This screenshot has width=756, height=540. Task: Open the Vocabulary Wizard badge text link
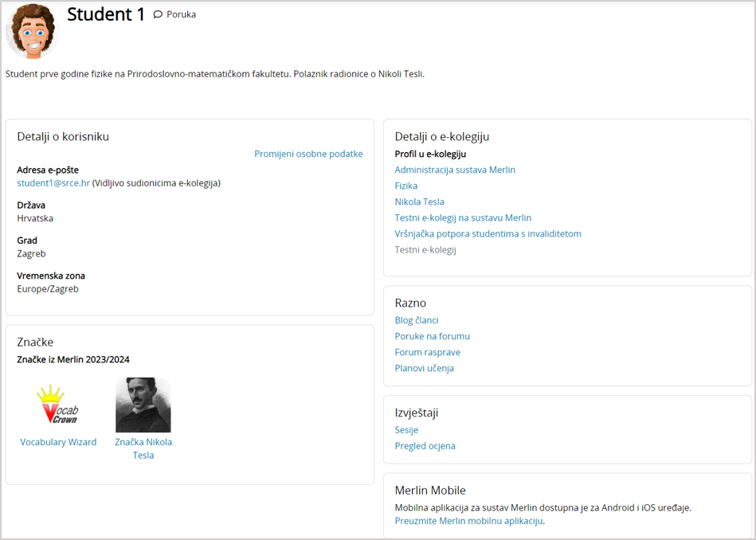(x=58, y=442)
